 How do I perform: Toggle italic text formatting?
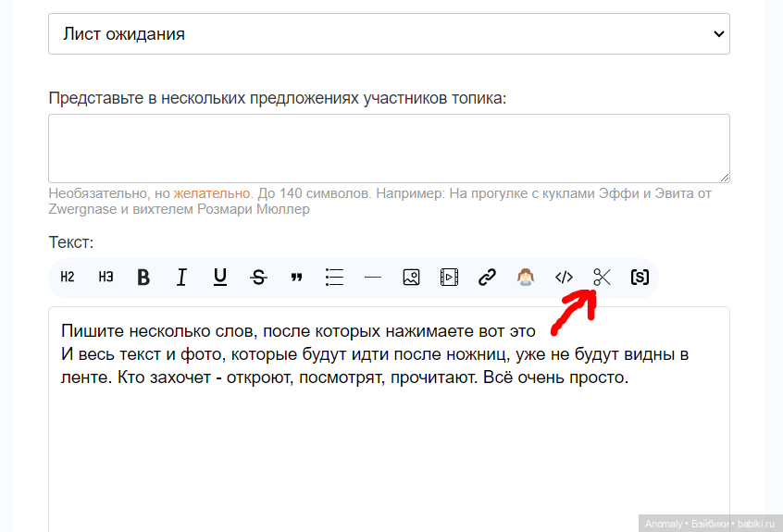coord(181,277)
